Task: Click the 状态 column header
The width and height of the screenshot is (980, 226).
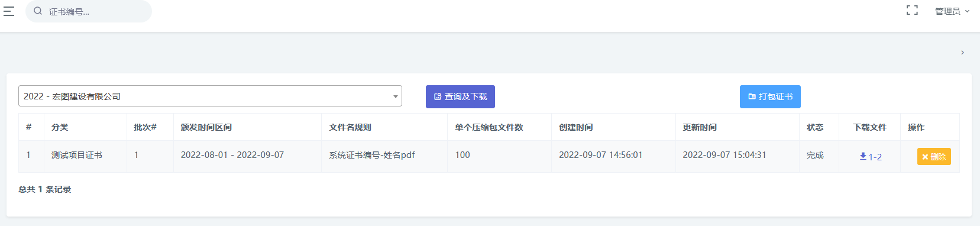Action: (815, 127)
